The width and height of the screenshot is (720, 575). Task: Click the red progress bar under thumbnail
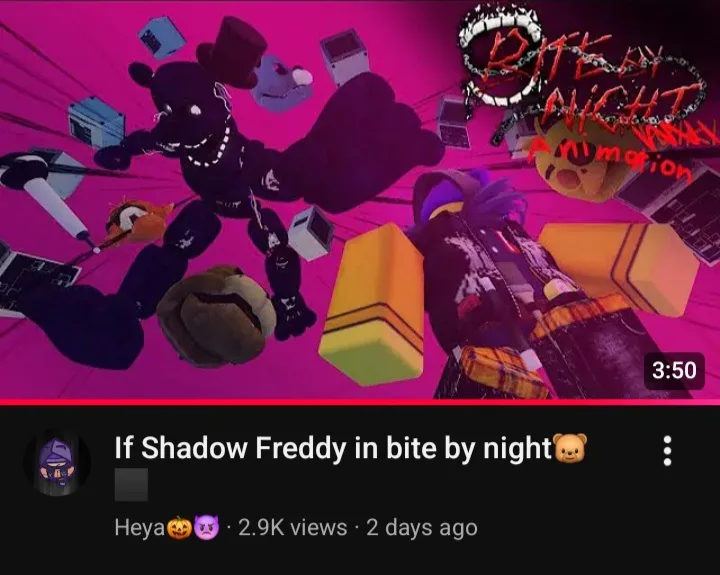[x=360, y=402]
